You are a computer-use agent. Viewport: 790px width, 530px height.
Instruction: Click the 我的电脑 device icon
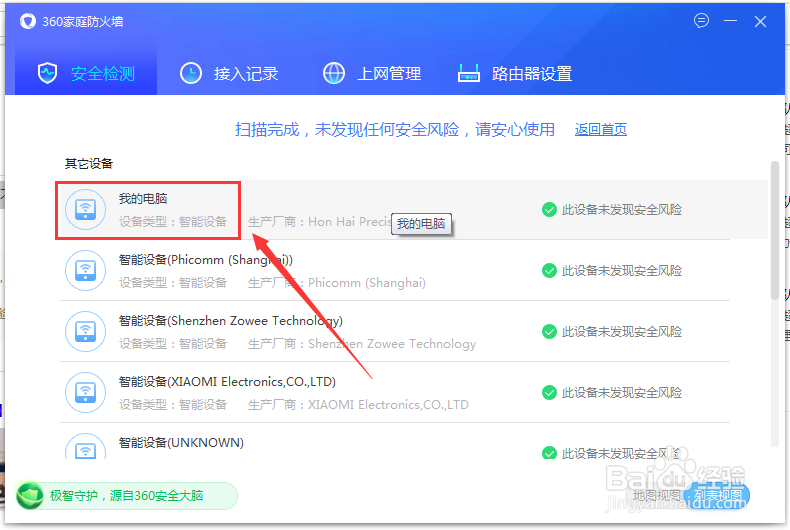pyautogui.click(x=86, y=210)
